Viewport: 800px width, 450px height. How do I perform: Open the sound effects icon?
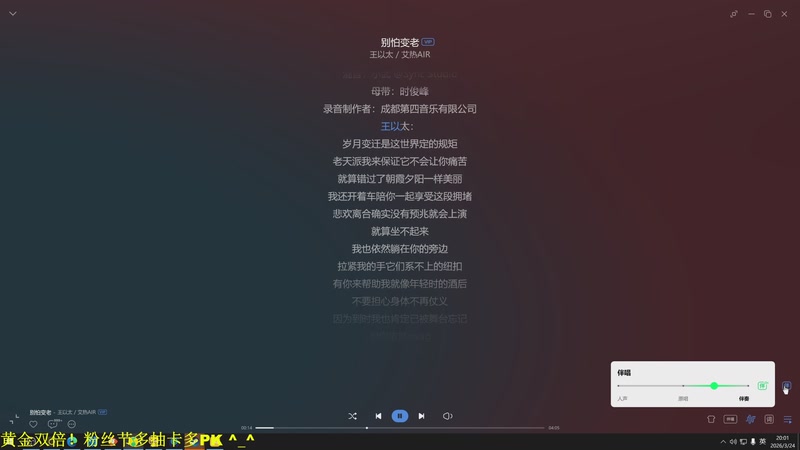click(x=751, y=419)
